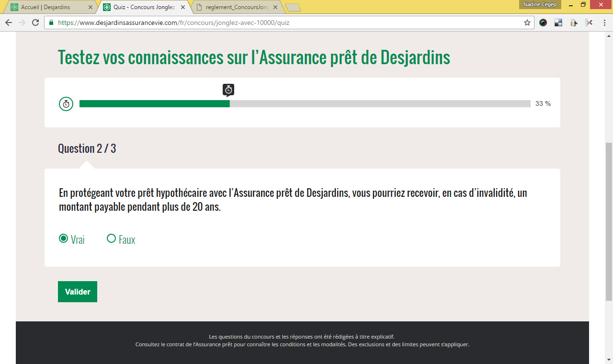613x364 pixels.
Task: Click the Nadine Cegep profile button
Action: [540, 4]
